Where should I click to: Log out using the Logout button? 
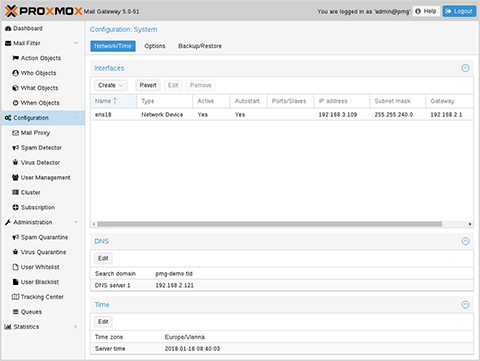tap(459, 11)
